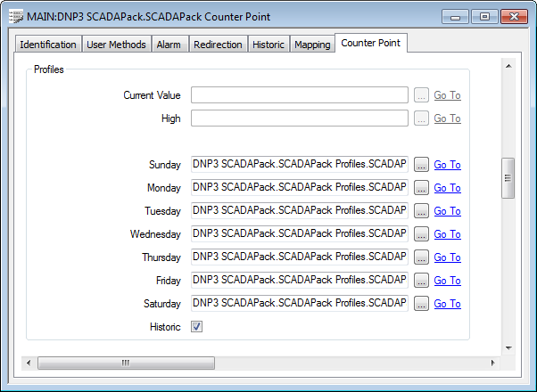Viewport: 537px width, 392px height.
Task: Click the Current Value profile field
Action: click(300, 95)
